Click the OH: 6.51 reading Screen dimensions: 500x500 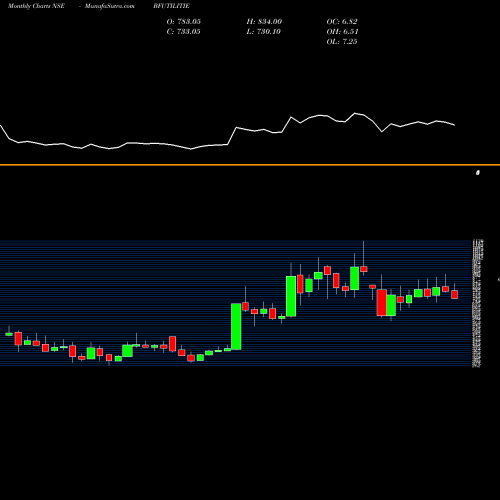pos(342,32)
